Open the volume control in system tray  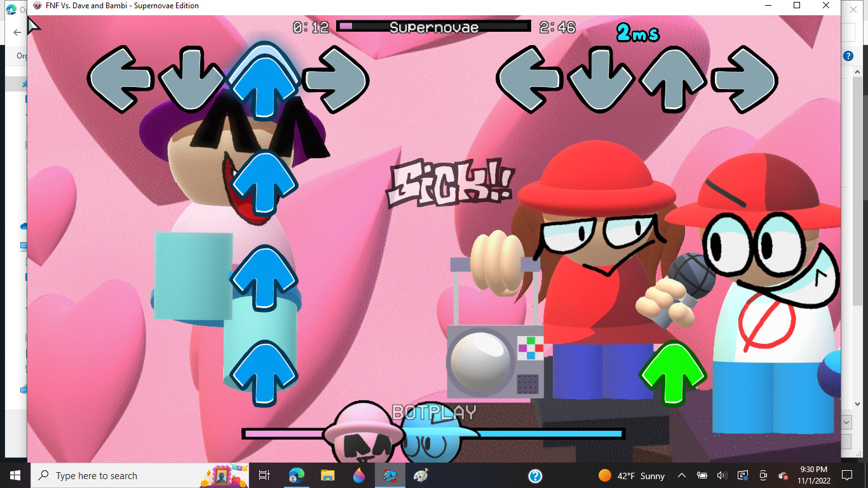pos(722,475)
